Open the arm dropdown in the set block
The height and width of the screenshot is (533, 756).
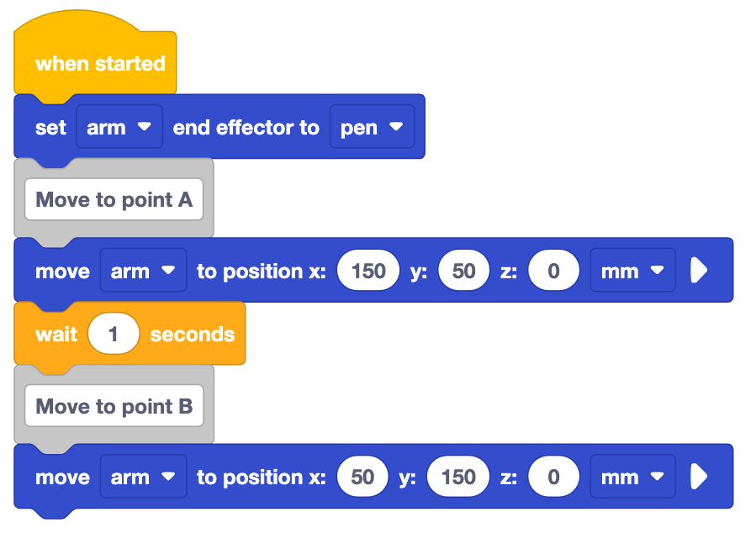119,126
